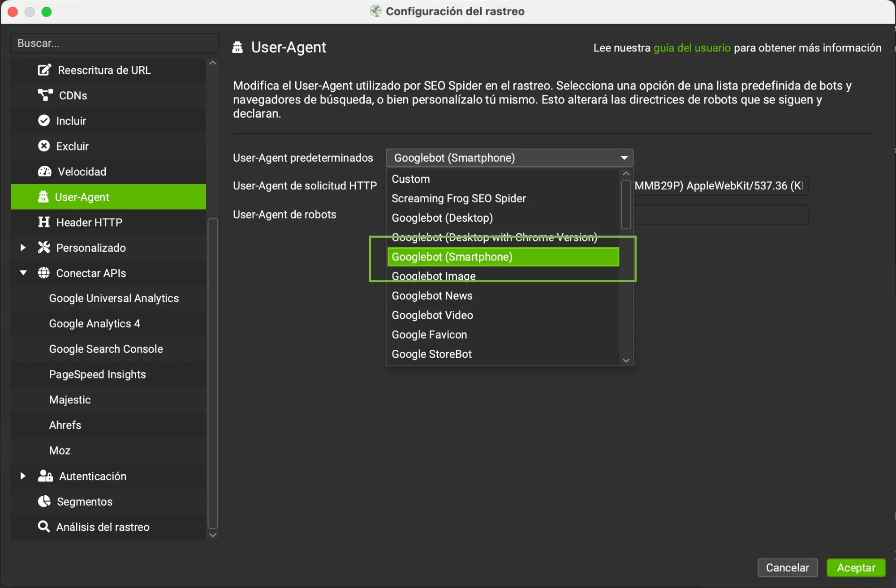Select Google Search Console in sidebar

pyautogui.click(x=106, y=349)
